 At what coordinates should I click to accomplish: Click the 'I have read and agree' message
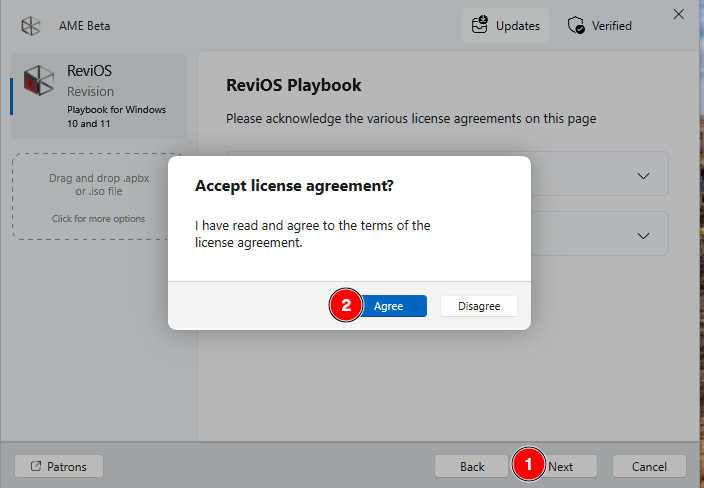[x=312, y=234]
